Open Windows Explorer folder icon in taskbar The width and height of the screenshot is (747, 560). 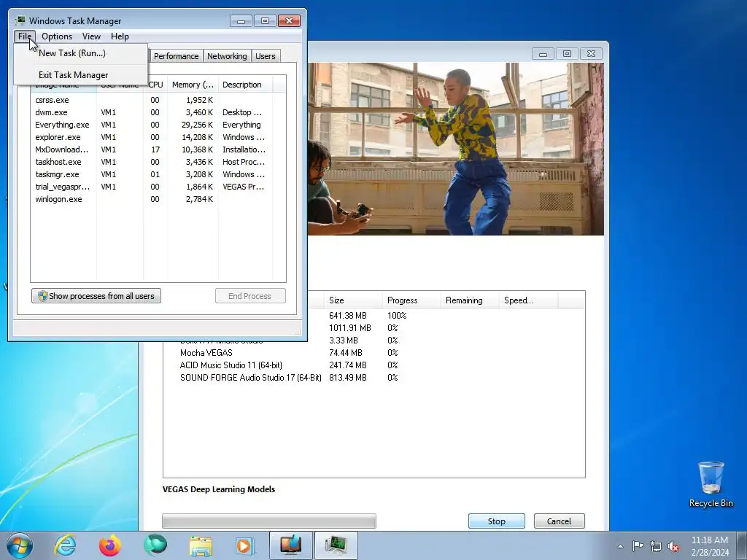point(201,546)
